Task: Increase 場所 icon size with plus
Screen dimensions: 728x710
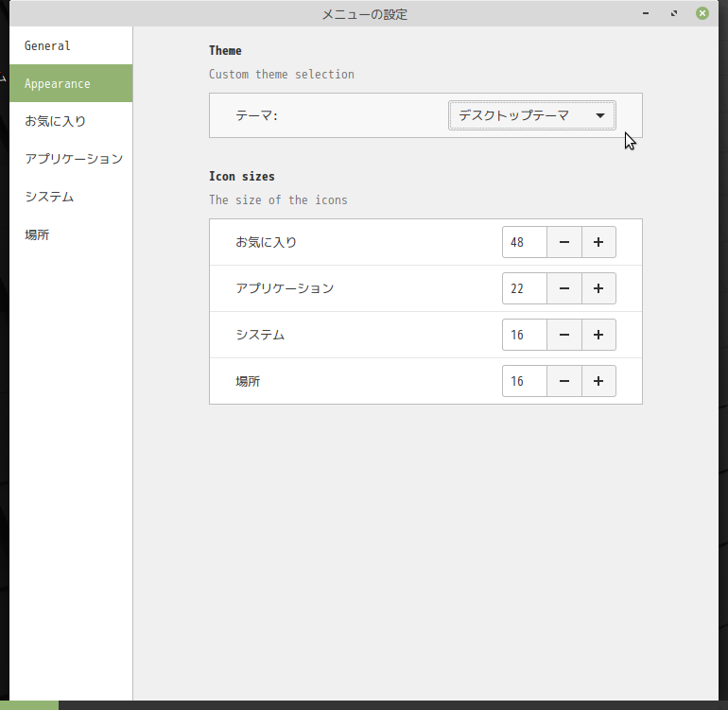Action: [x=598, y=381]
